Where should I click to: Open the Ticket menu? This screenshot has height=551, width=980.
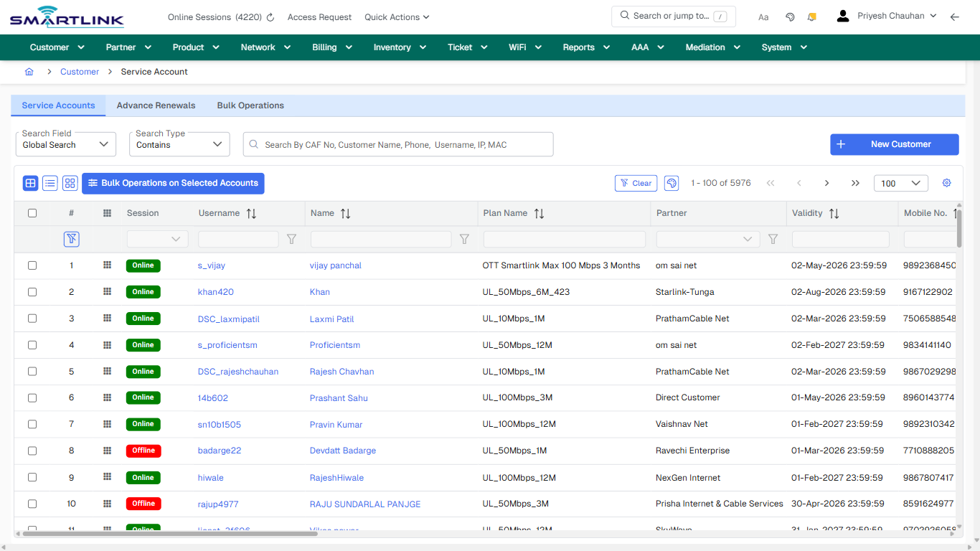pos(466,47)
